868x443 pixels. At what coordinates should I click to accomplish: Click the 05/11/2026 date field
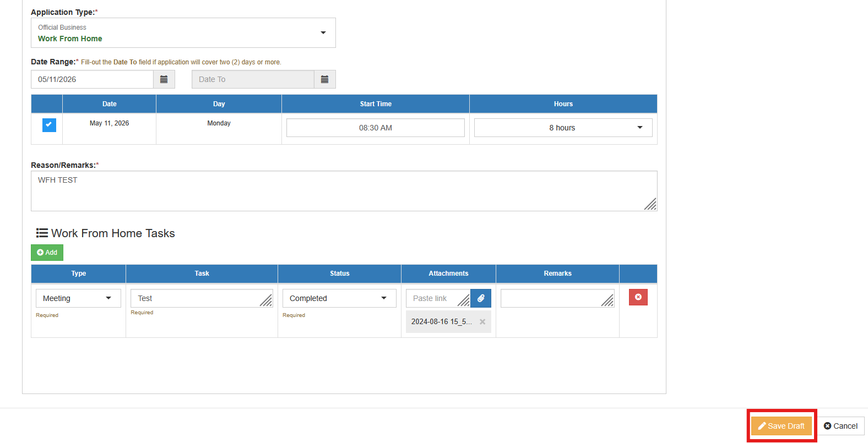point(92,79)
